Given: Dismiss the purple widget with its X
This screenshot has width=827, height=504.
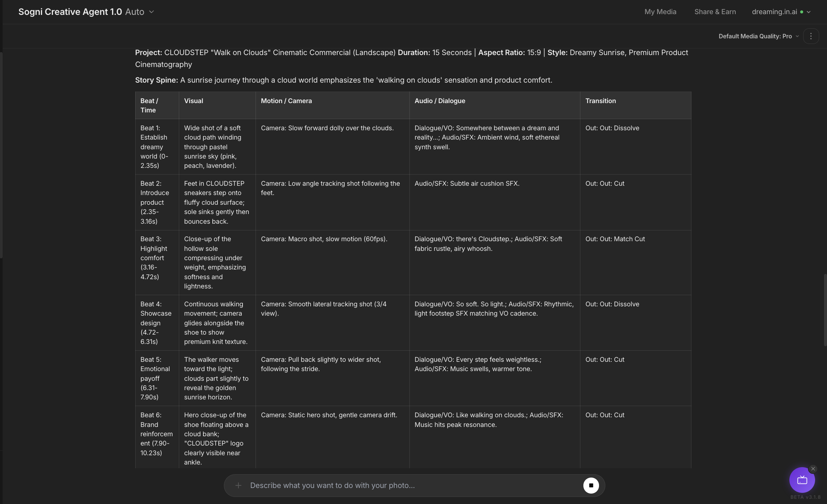Looking at the screenshot, I should coord(813,469).
